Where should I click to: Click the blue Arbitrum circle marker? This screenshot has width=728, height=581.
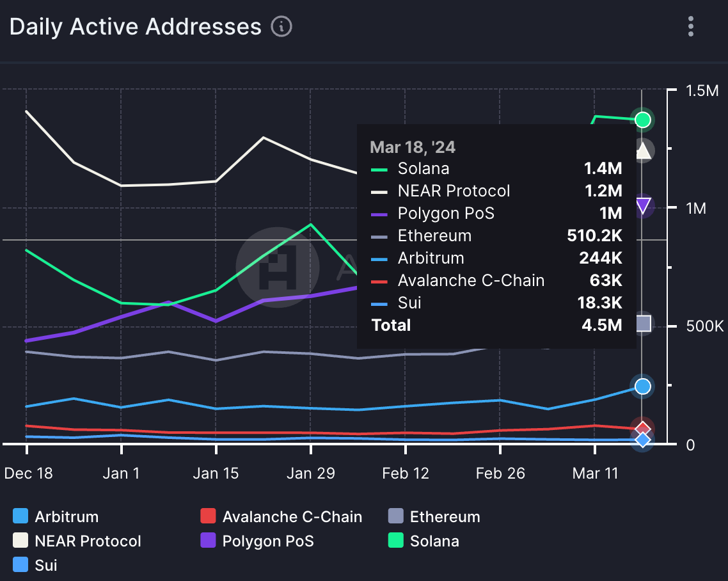click(x=642, y=386)
